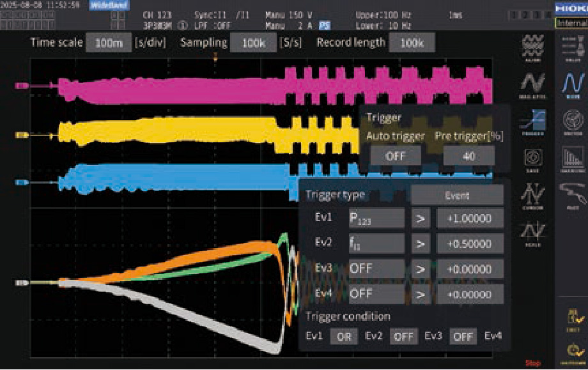The width and height of the screenshot is (588, 370).
Task: Click the magenta waveform channel marker
Action: coord(22,84)
